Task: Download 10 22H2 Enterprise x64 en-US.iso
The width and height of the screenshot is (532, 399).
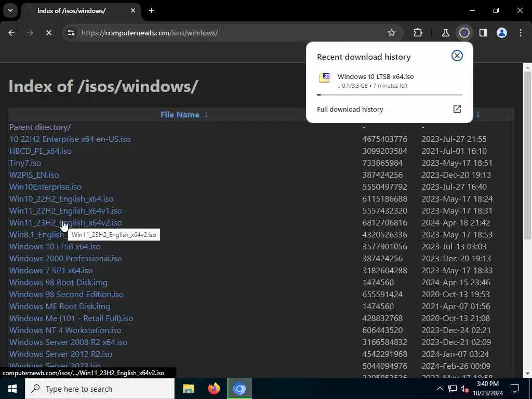Action: (70, 139)
